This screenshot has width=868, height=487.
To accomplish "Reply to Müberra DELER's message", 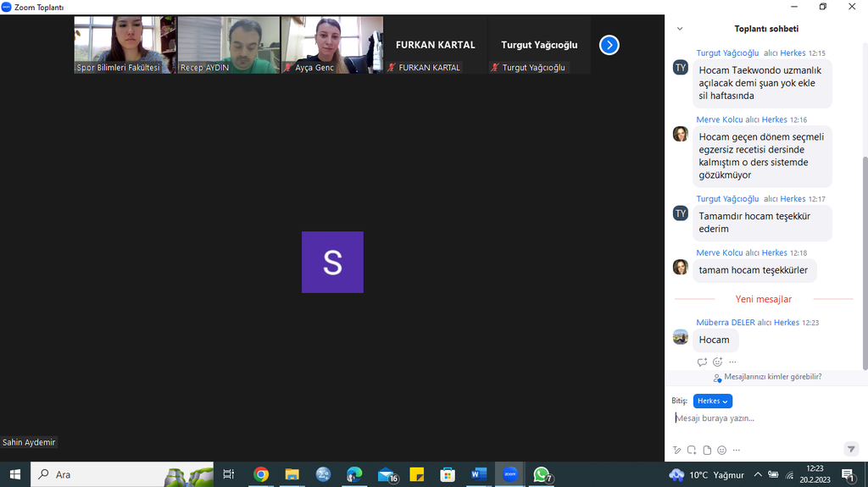I will (702, 362).
